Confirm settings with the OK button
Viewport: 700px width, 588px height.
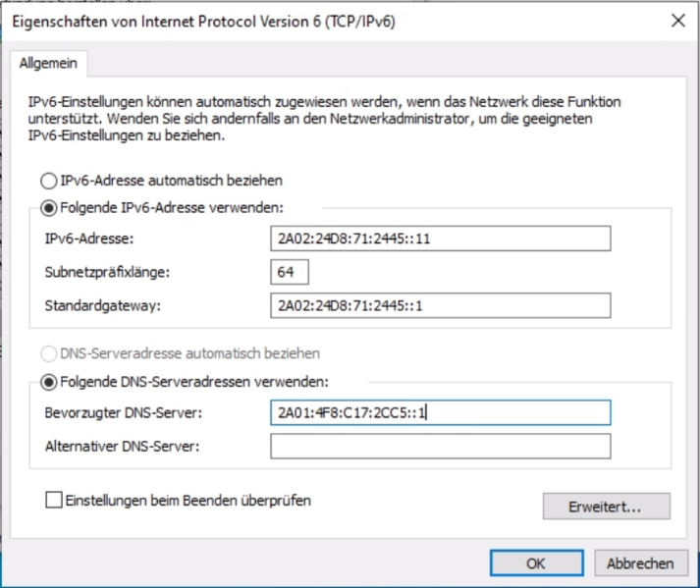coord(535,563)
